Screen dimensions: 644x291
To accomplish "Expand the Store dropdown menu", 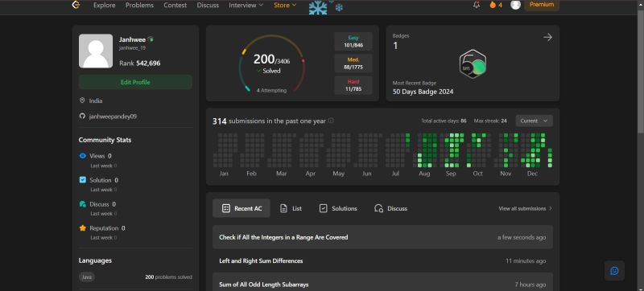I will pyautogui.click(x=285, y=6).
